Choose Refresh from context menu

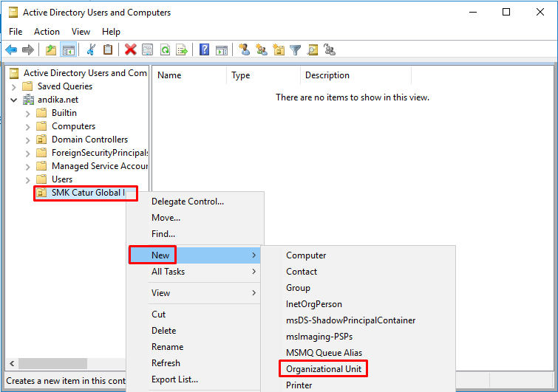tap(194, 363)
